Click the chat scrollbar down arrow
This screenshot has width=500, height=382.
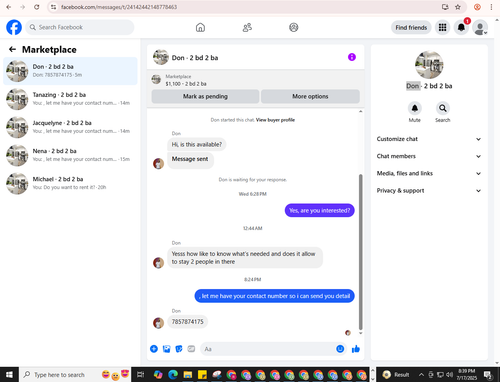pyautogui.click(x=360, y=333)
